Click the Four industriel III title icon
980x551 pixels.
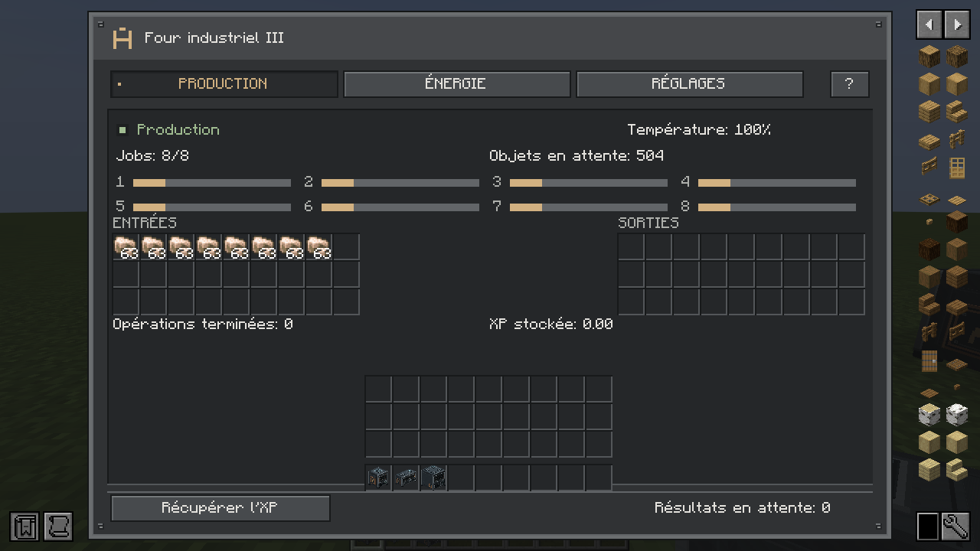(x=122, y=37)
